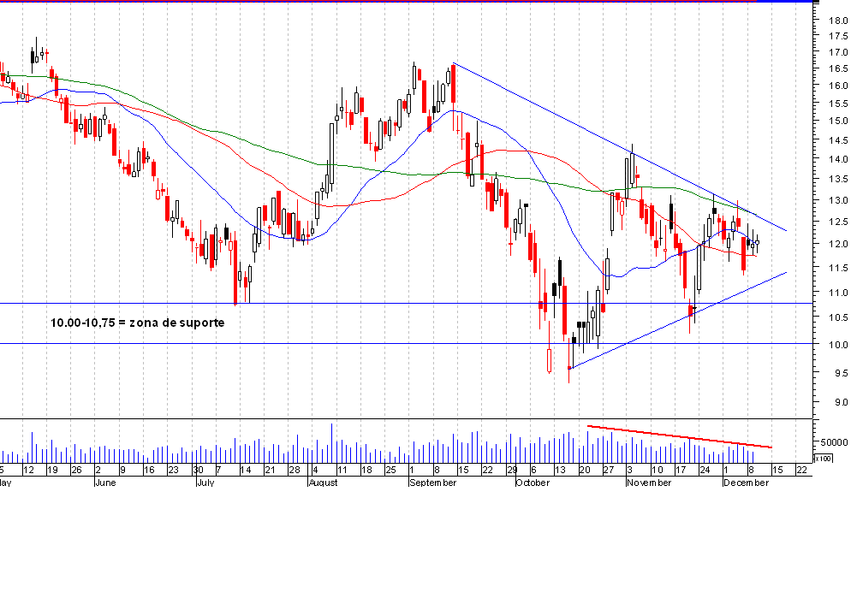Click the red declining volume trendline
Image resolution: width=851 pixels, height=616 pixels.
click(680, 437)
